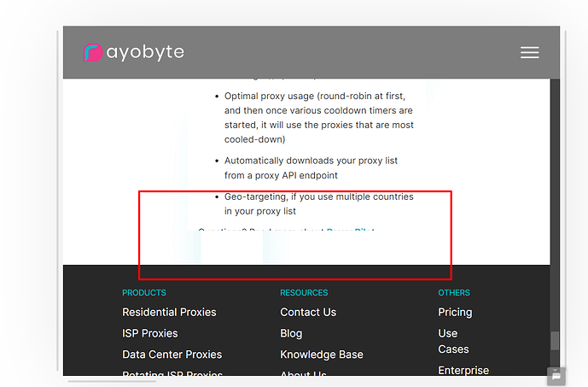Open the hamburger navigation menu

point(529,53)
